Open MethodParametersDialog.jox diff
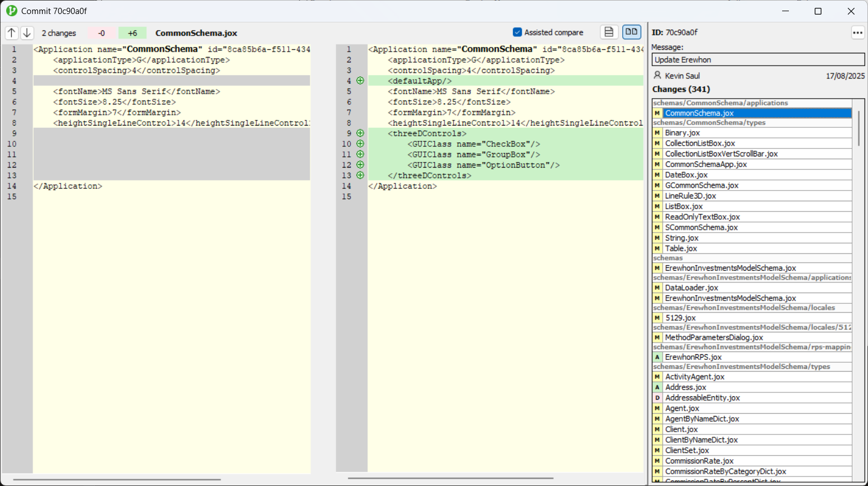Viewport: 868px width, 486px height. click(x=714, y=337)
